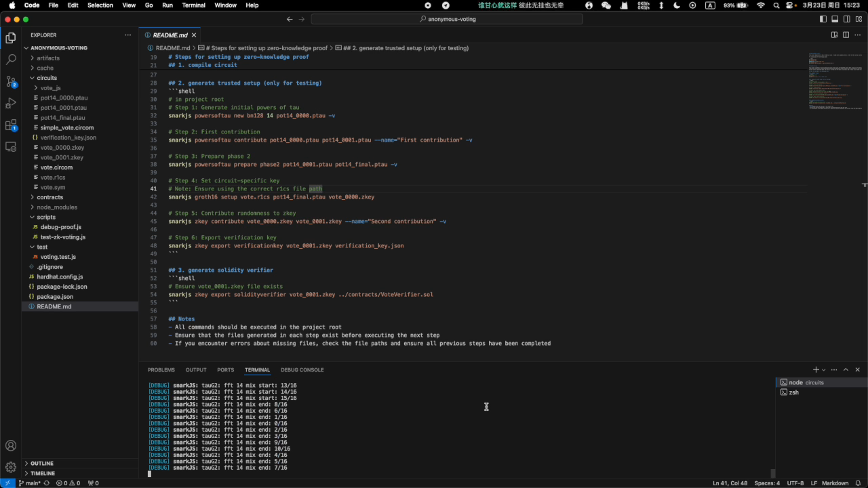This screenshot has width=868, height=488.
Task: Open the Remote Explorer view
Action: (x=11, y=146)
